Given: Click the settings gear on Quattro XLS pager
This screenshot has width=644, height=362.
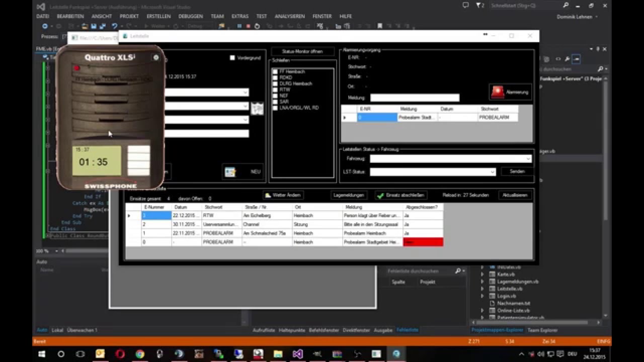Looking at the screenshot, I should tap(156, 58).
